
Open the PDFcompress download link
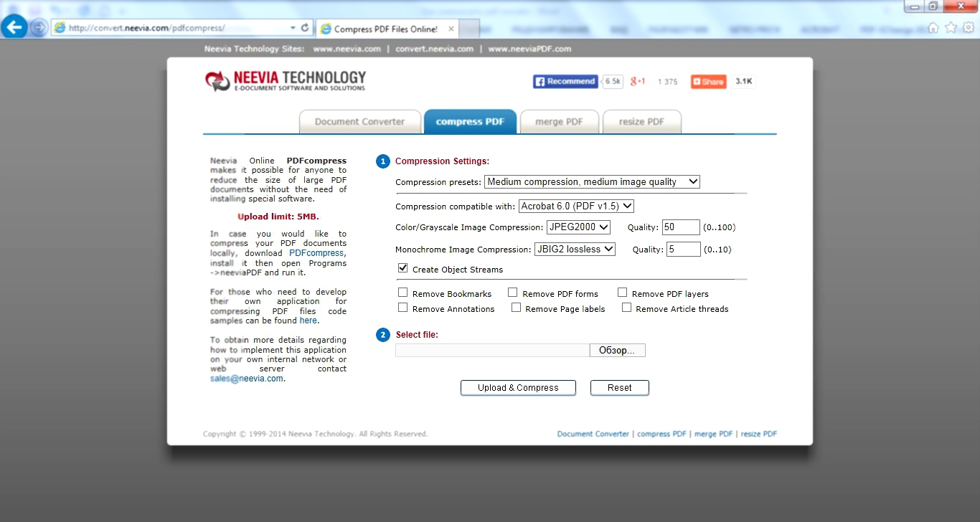316,253
